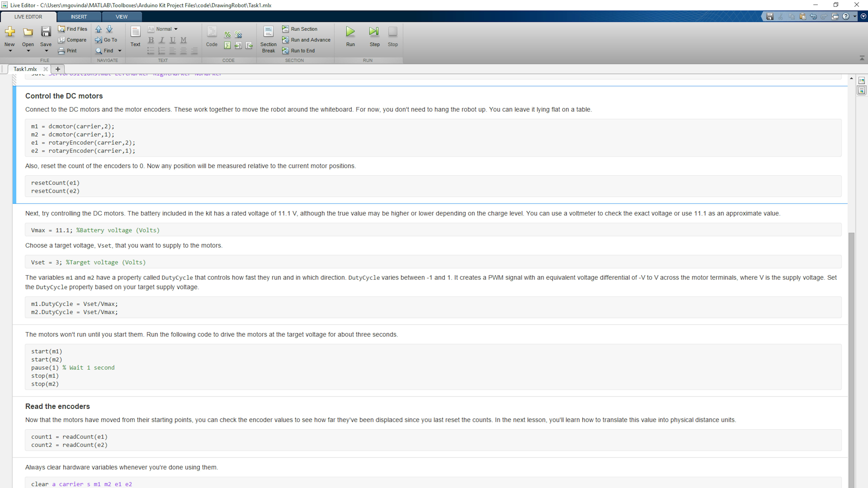The width and height of the screenshot is (868, 488).
Task: Toggle Italic formatting
Action: [162, 40]
